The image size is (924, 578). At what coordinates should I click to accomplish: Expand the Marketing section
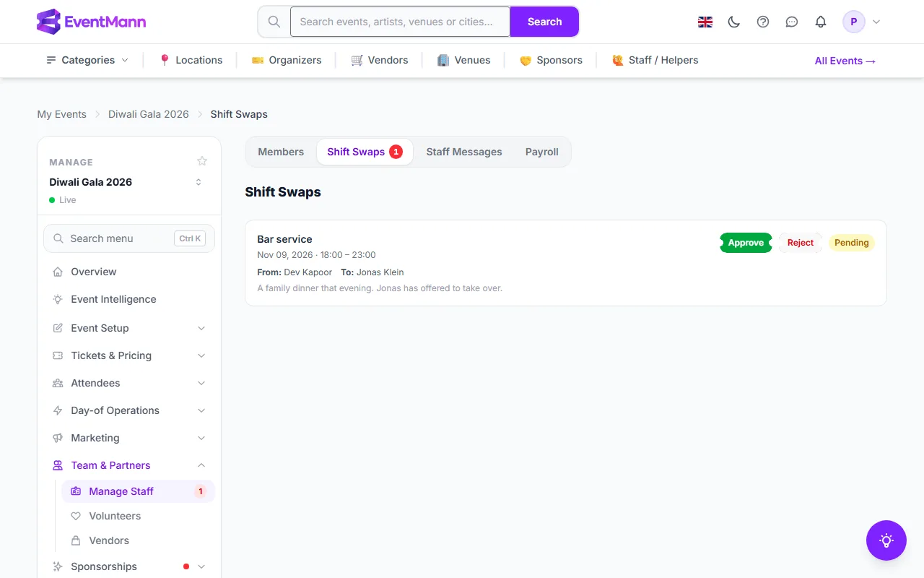pyautogui.click(x=129, y=438)
